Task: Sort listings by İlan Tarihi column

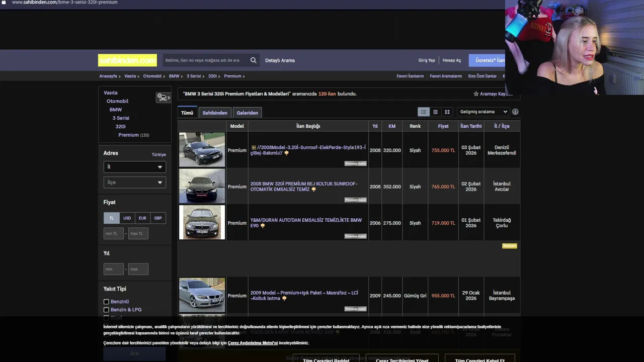Action: [x=471, y=126]
